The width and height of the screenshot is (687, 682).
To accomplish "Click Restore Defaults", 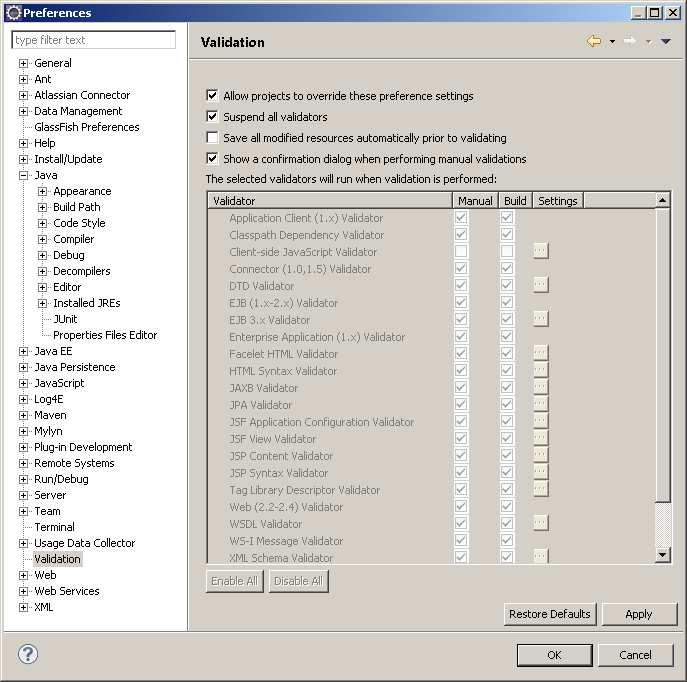I will 550,614.
